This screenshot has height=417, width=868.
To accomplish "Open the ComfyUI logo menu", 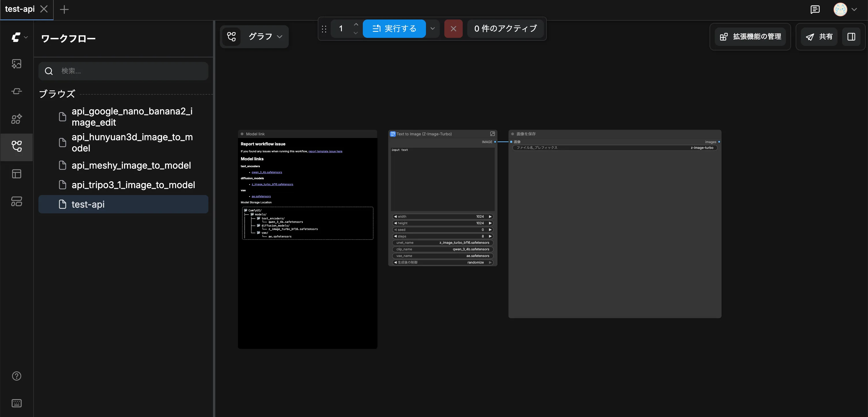I will click(19, 37).
